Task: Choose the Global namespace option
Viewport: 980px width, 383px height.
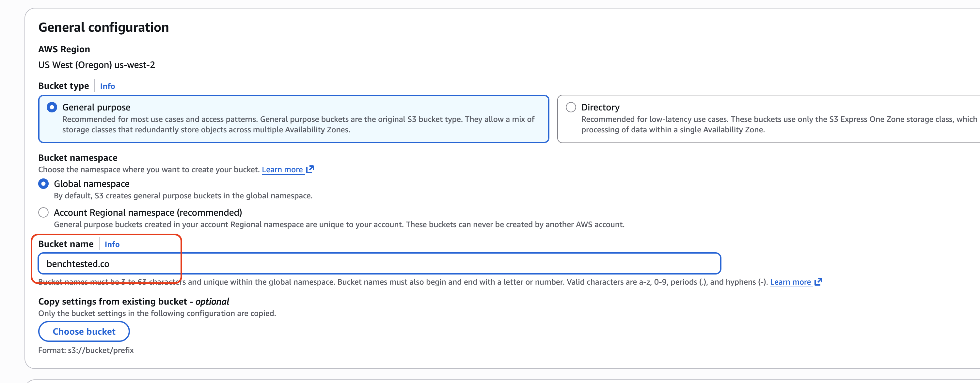Action: 43,184
